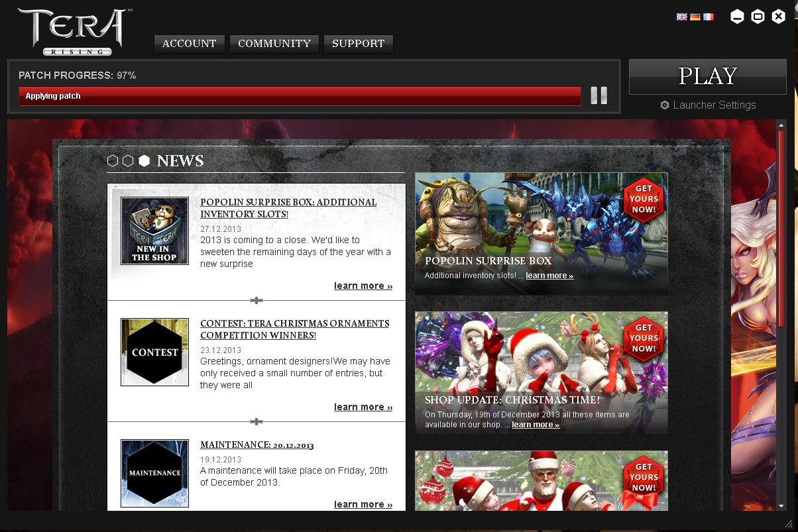Viewport: 798px width, 532px height.
Task: Close the launcher with hexagon X
Action: click(x=779, y=17)
